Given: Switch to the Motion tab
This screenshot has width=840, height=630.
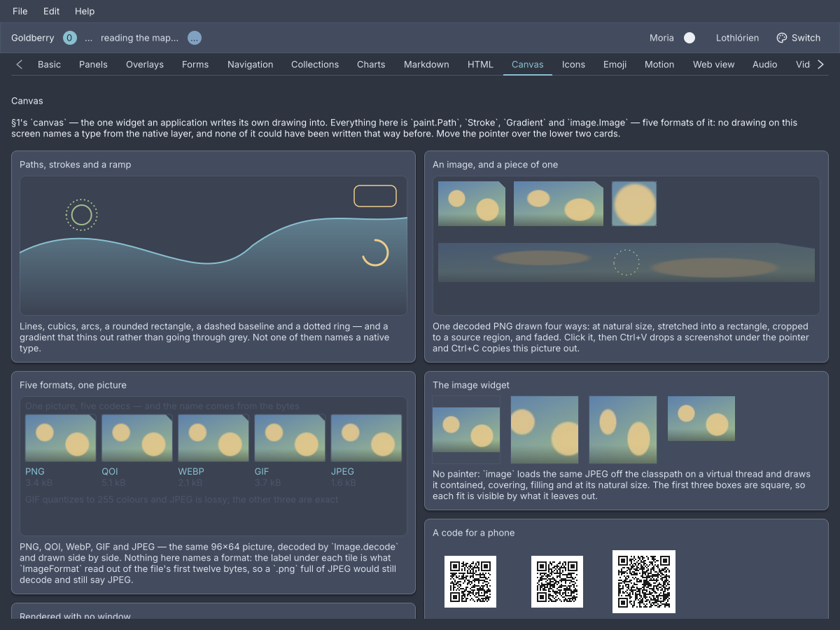Looking at the screenshot, I should tap(659, 64).
